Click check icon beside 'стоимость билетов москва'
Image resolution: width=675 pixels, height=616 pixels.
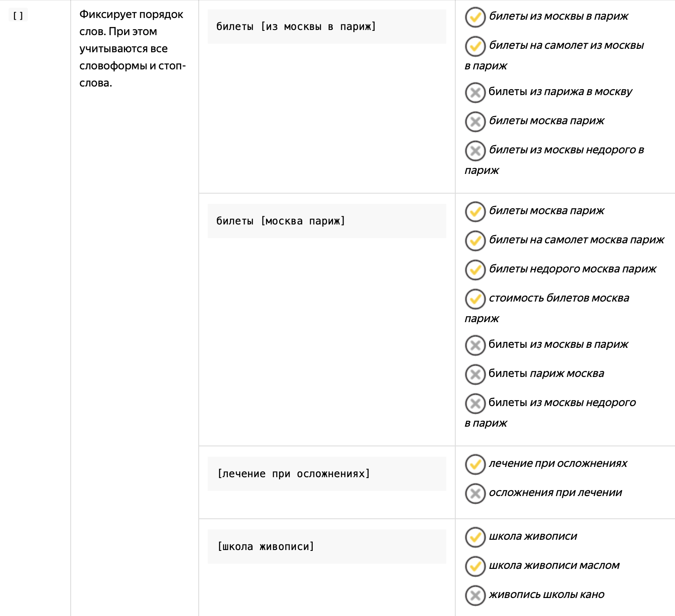tap(475, 299)
